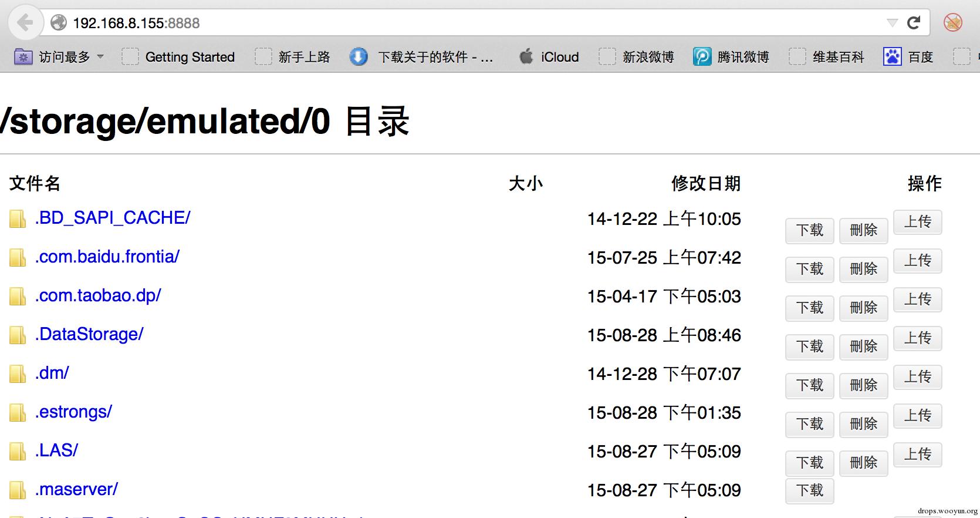The image size is (980, 518).
Task: Open the address bar history dropdown arrow
Action: pos(892,23)
